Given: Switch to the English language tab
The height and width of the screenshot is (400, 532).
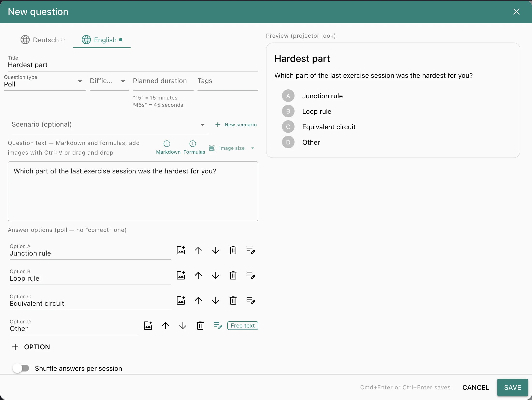Looking at the screenshot, I should [x=102, y=40].
